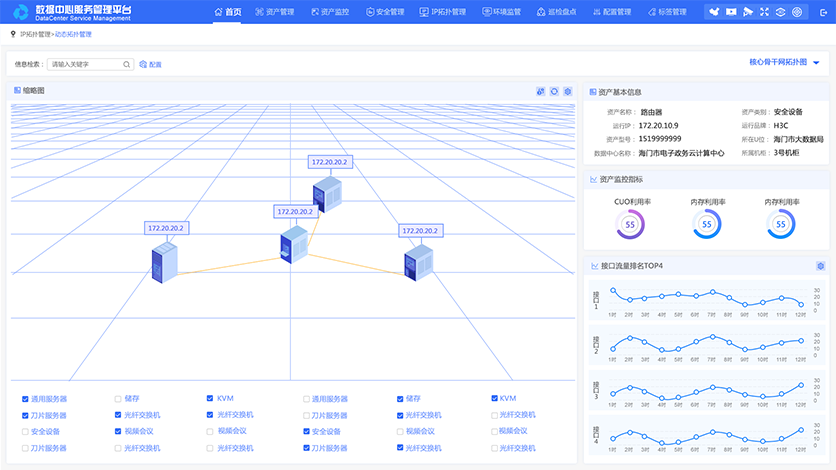Click the 接口流量排名TOP4 chart icon

594,266
